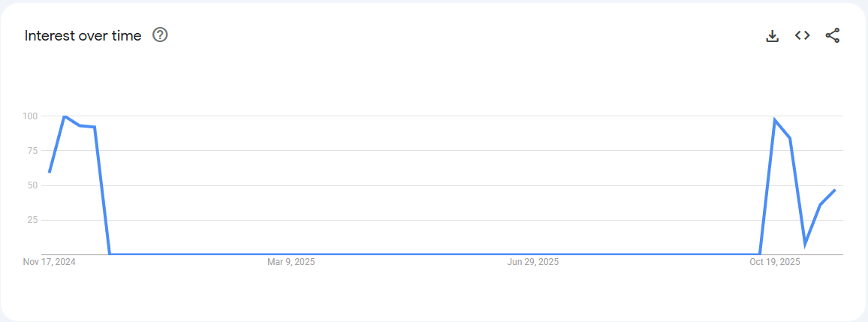Click the help question mark icon
The width and height of the screenshot is (868, 322).
pyautogui.click(x=160, y=35)
